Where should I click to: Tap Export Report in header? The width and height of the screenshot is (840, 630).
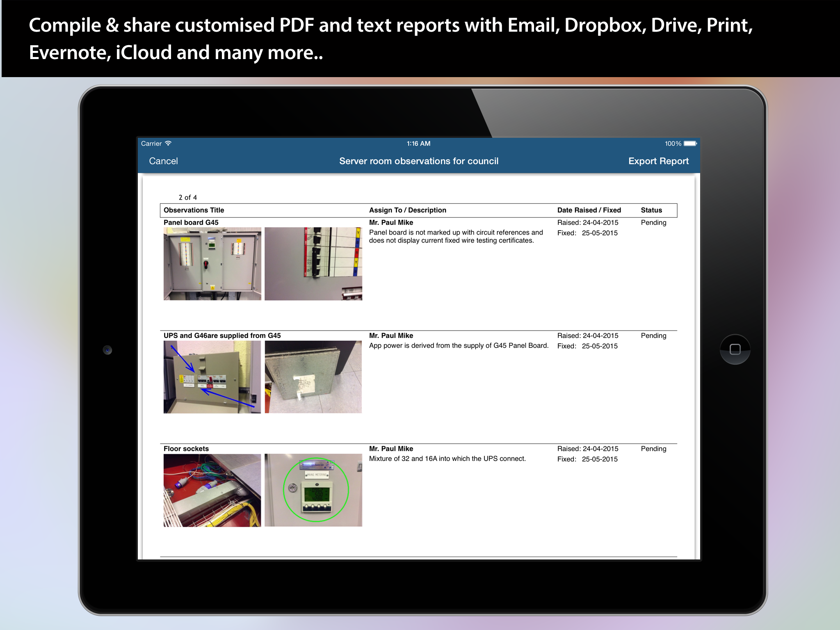658,161
